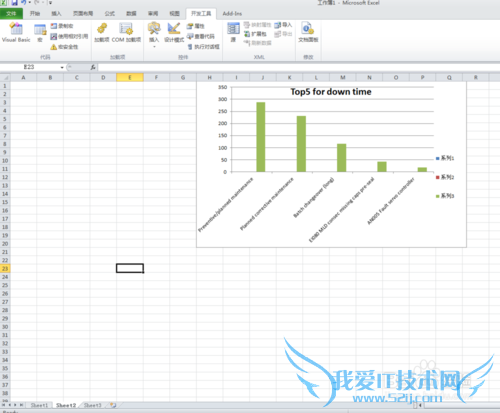This screenshot has width=500, height=413.
Task: Click Refresh Data (刷新数据)
Action: click(257, 43)
